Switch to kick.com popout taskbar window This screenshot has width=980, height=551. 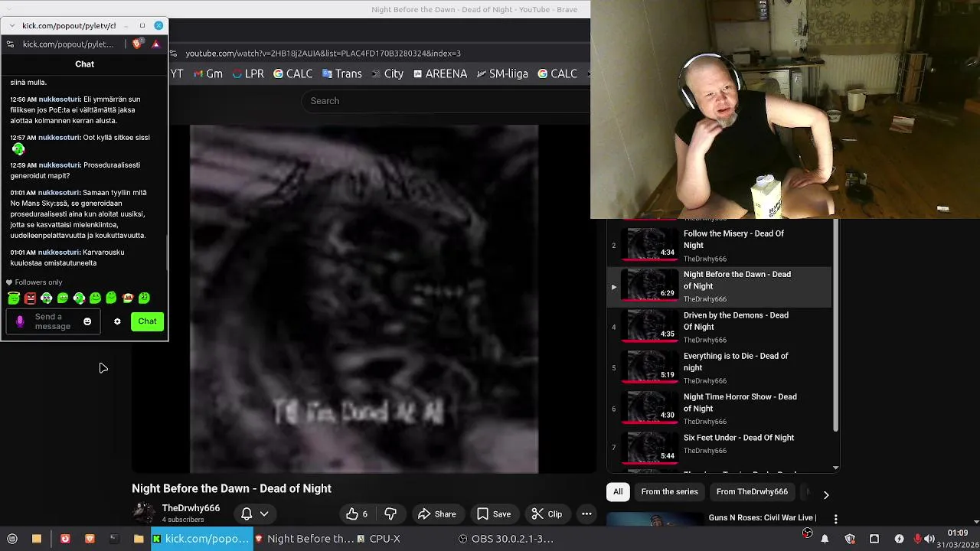point(201,539)
